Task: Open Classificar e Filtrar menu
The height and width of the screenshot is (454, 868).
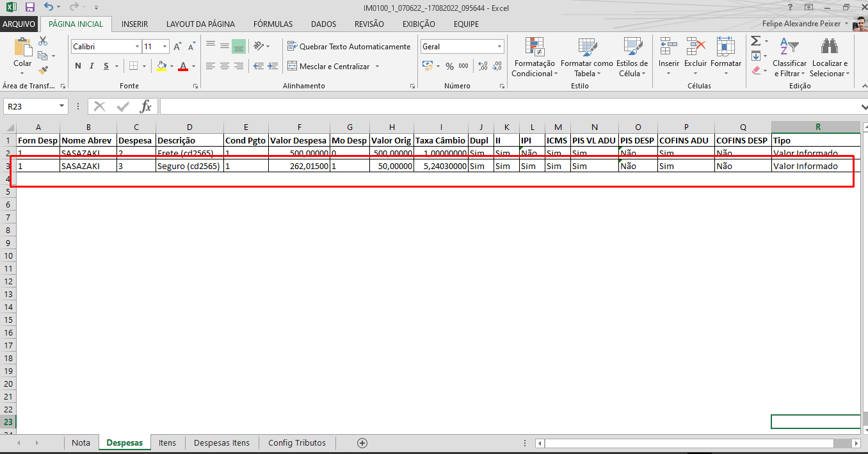Action: pos(789,58)
